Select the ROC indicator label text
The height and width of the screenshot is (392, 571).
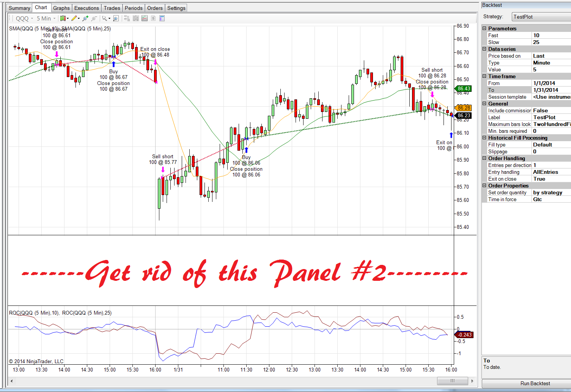pyautogui.click(x=60, y=313)
